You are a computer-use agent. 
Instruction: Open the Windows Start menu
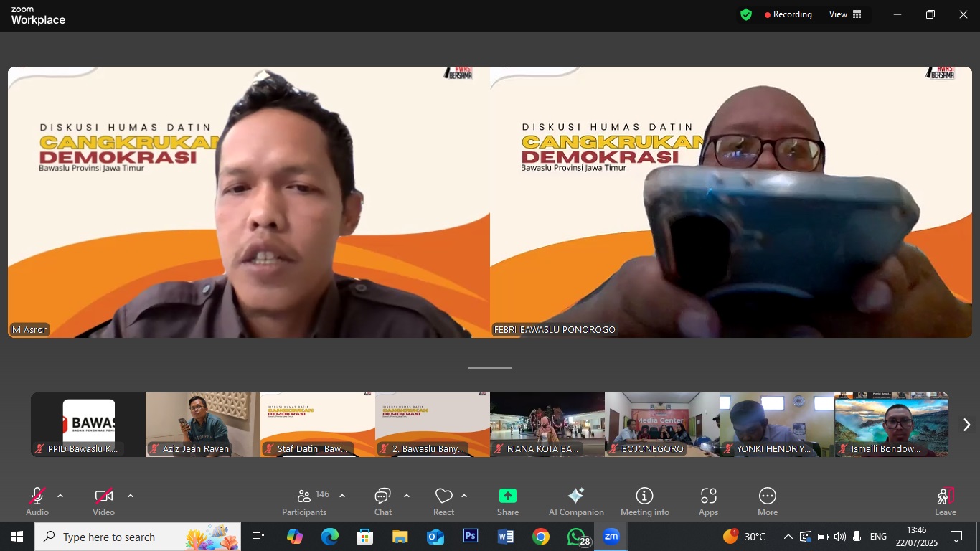coord(17,537)
